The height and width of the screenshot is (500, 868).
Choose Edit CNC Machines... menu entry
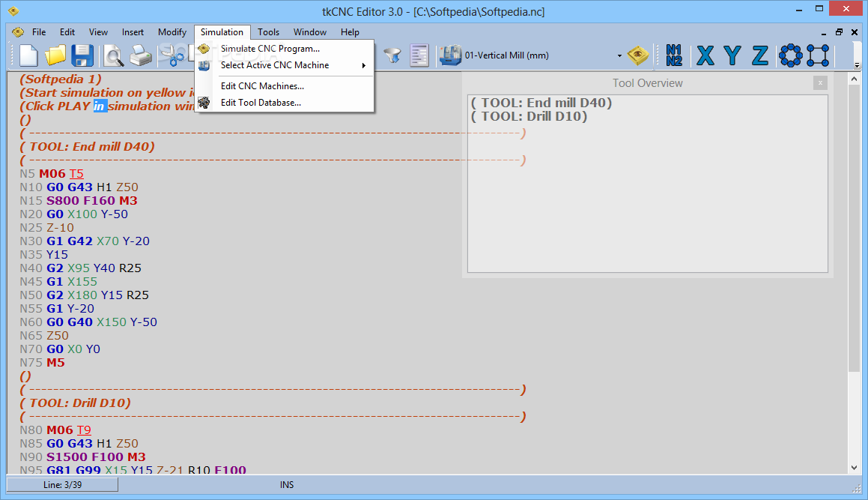pyautogui.click(x=285, y=86)
